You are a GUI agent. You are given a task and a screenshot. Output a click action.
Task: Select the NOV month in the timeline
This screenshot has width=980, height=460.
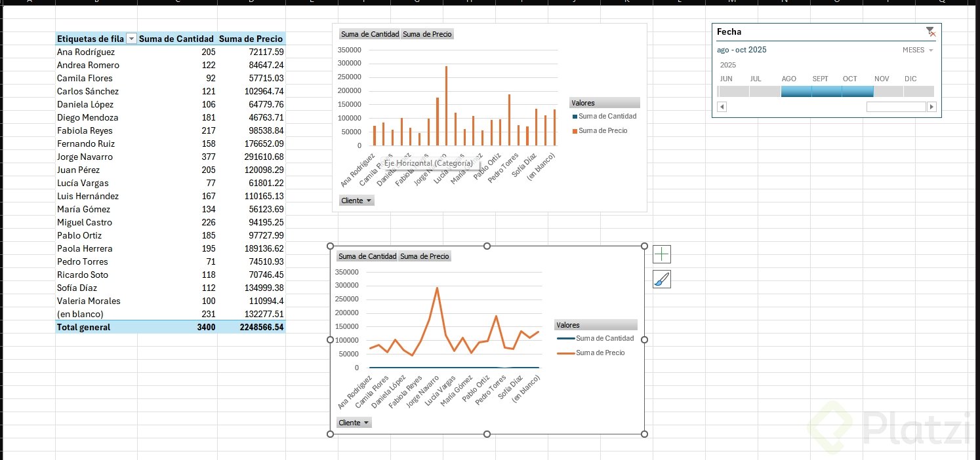pyautogui.click(x=889, y=91)
